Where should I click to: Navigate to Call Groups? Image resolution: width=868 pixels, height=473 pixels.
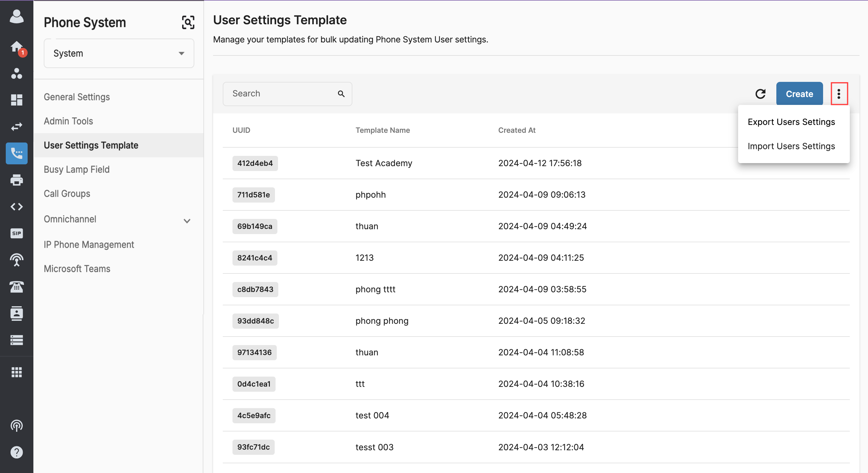67,193
